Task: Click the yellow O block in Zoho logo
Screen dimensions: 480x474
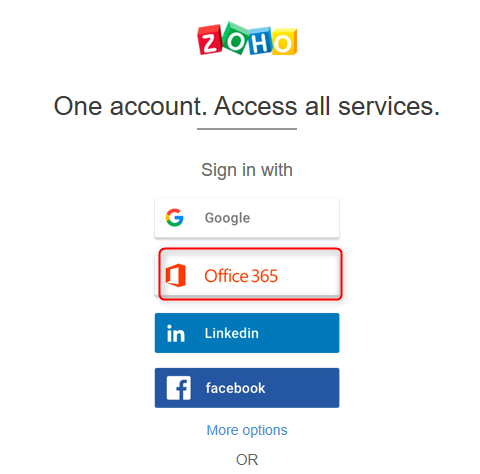Action: [284, 42]
